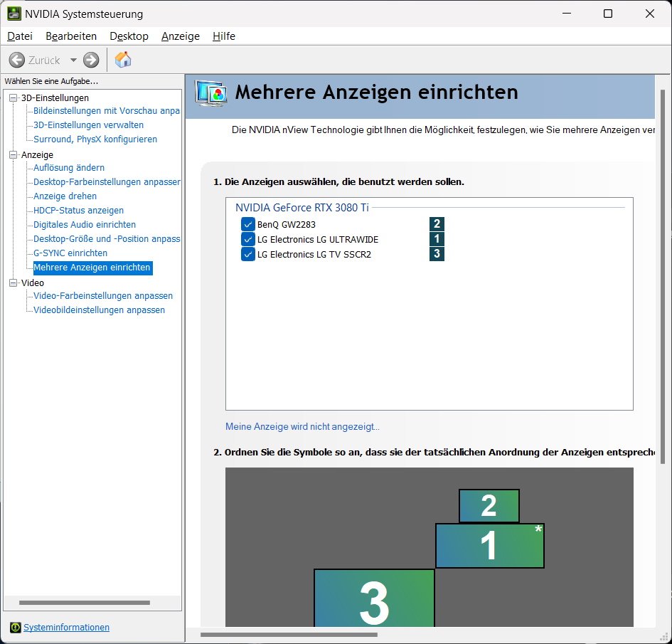Viewport: 672px width, 644px height.
Task: Select 3D-Einstellungen verwalten
Action: click(88, 125)
